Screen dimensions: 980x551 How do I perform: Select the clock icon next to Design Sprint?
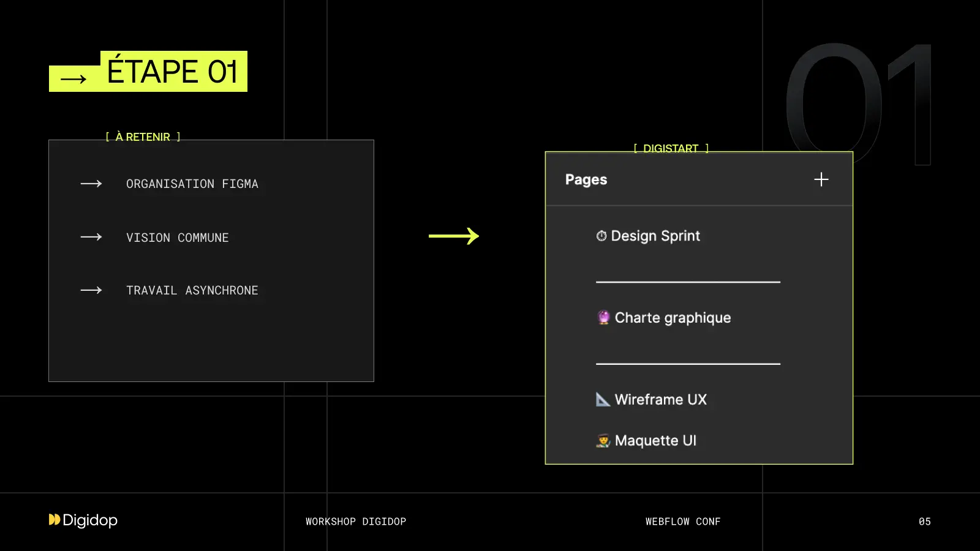point(602,236)
